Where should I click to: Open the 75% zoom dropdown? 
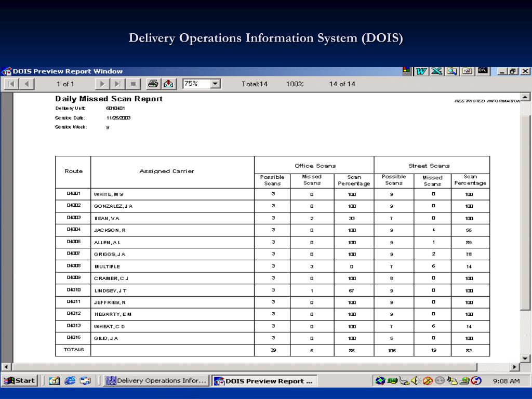[215, 84]
